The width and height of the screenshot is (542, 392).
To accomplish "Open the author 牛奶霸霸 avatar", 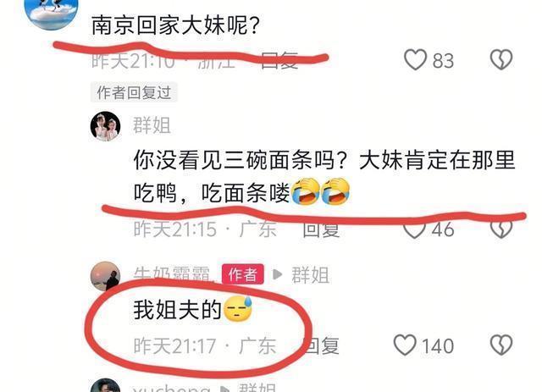I will click(105, 276).
